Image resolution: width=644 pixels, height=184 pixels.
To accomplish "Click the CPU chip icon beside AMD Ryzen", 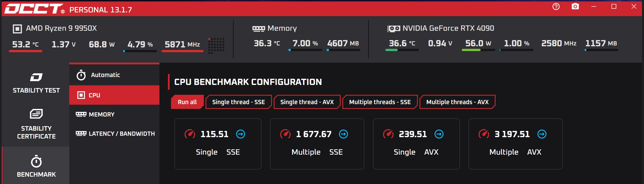I will pyautogui.click(x=17, y=29).
